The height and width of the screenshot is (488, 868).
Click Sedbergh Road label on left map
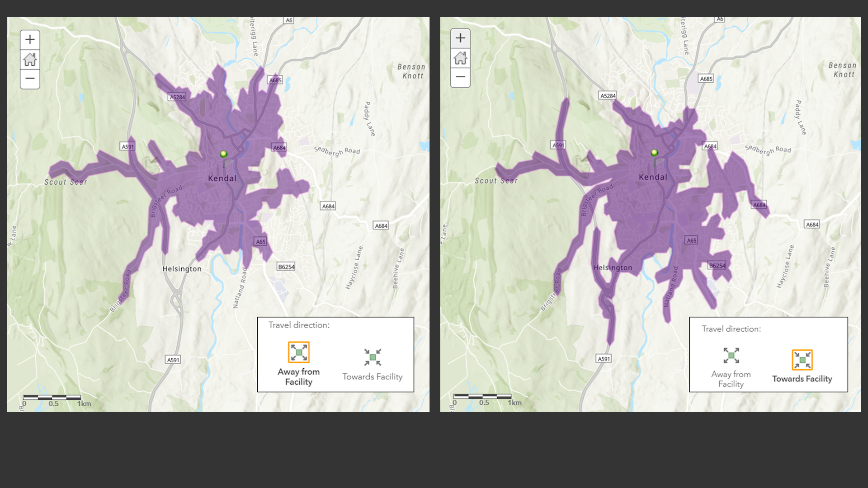click(337, 151)
